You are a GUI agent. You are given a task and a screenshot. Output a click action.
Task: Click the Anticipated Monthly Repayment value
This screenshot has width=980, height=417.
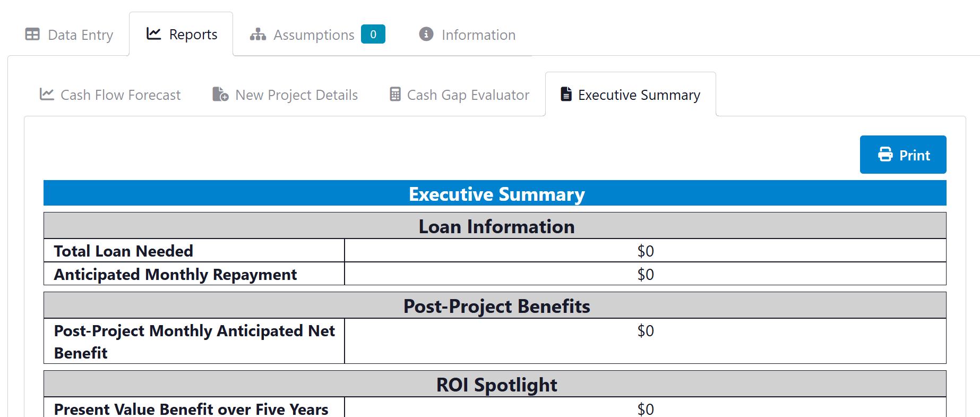coord(645,274)
